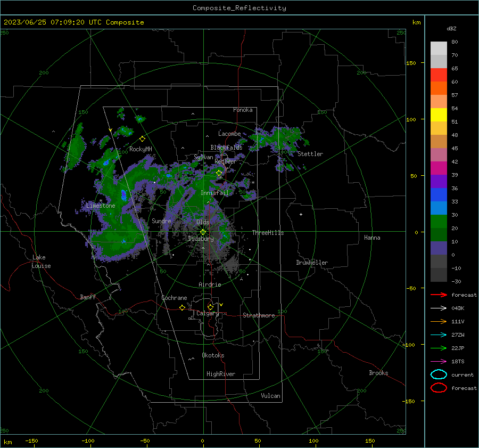Click the Ponoka city label
479x448 pixels.
(x=243, y=110)
